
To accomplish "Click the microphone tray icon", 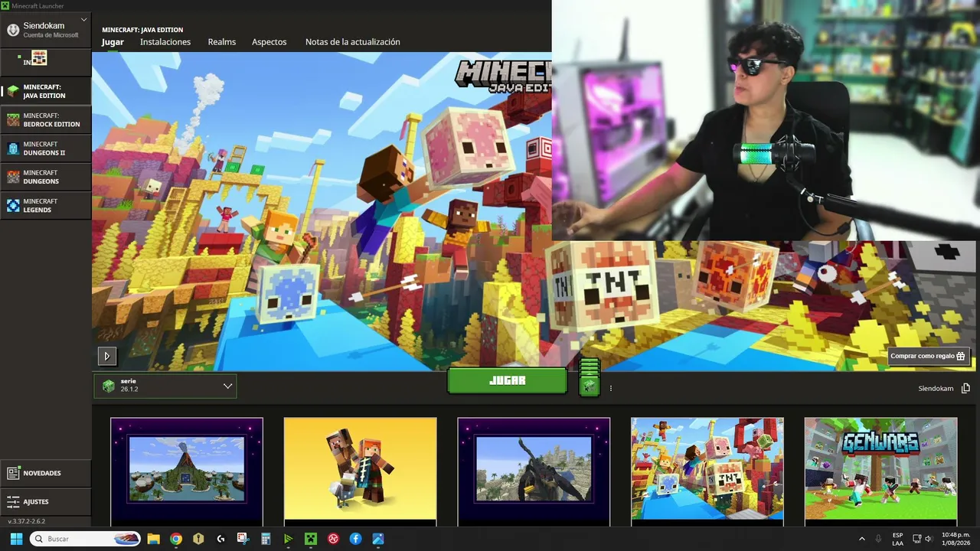I will 878,539.
